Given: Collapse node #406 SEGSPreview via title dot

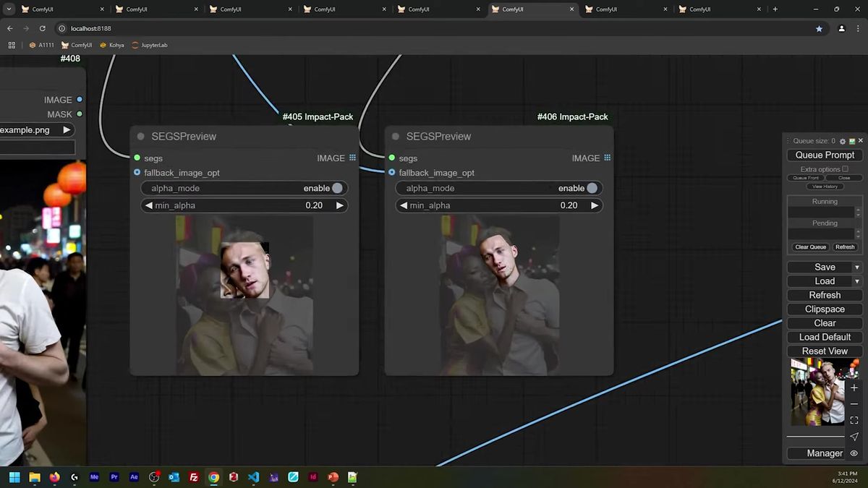Looking at the screenshot, I should [396, 136].
